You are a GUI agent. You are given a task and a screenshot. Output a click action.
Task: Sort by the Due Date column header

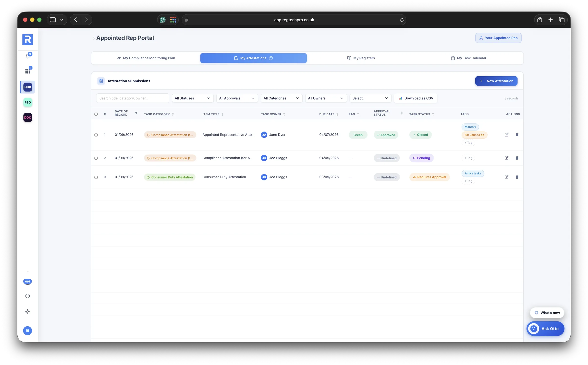[x=329, y=114]
